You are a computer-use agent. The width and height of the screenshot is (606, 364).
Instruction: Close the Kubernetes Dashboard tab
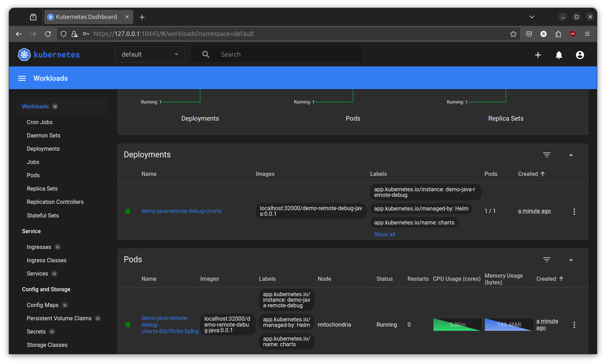(127, 17)
